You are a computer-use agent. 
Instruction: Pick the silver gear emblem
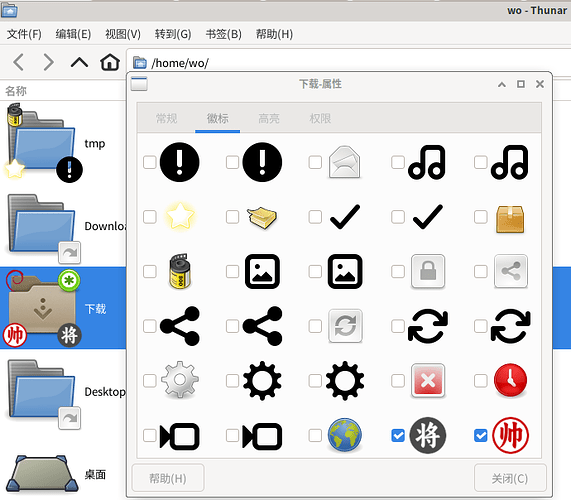(180, 380)
